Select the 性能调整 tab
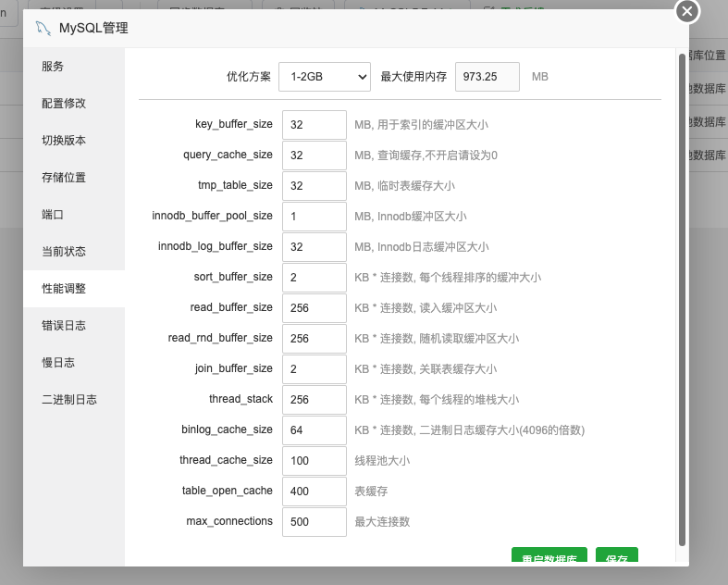728x585 pixels. click(x=74, y=289)
